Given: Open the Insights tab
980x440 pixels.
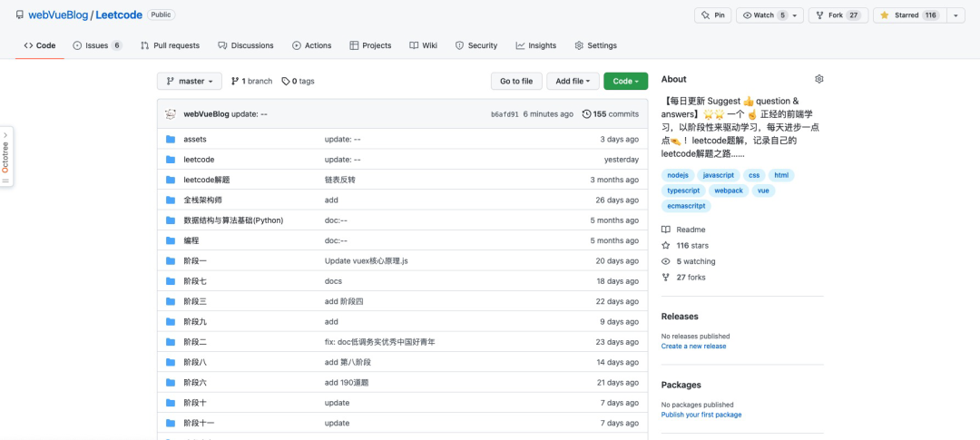Looking at the screenshot, I should point(535,45).
